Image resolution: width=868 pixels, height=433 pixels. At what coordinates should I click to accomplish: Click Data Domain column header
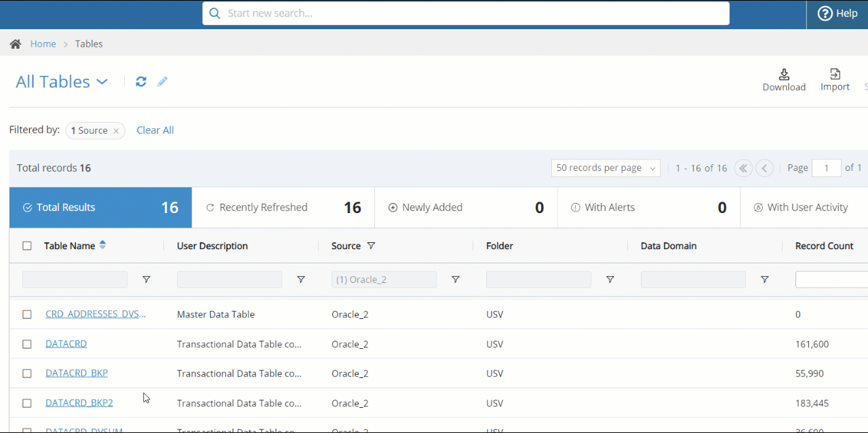(669, 246)
